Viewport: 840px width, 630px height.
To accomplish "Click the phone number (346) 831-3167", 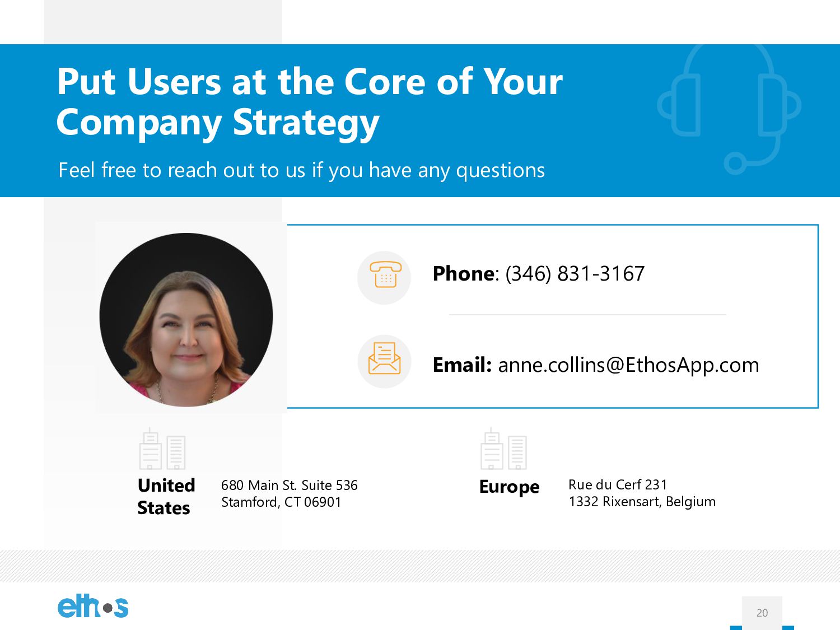I will [x=575, y=274].
